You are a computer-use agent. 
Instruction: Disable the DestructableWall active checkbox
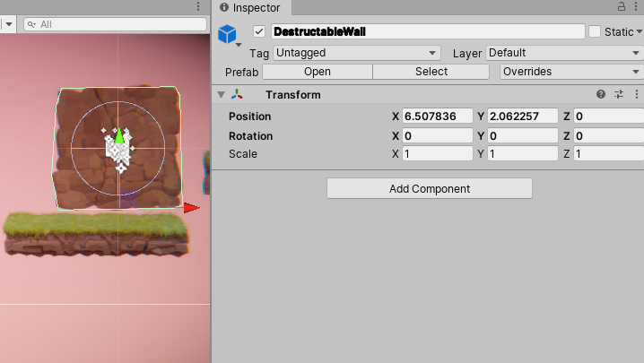pos(260,31)
